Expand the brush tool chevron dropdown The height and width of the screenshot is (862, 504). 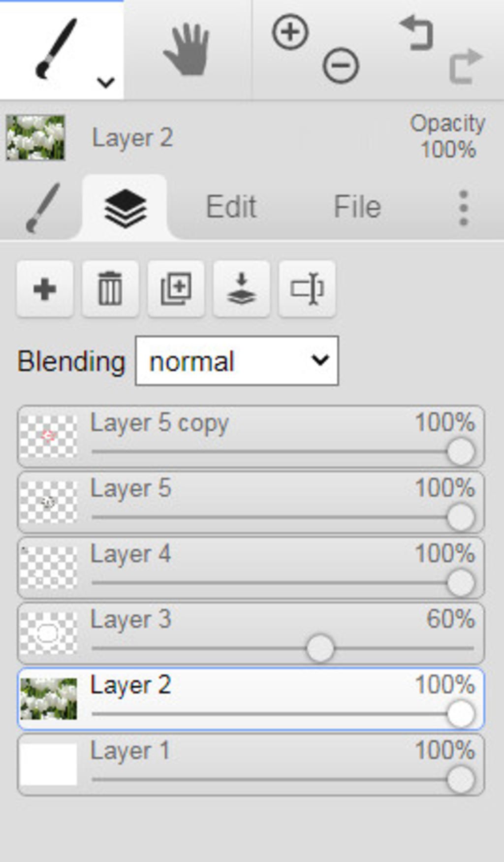pos(106,82)
